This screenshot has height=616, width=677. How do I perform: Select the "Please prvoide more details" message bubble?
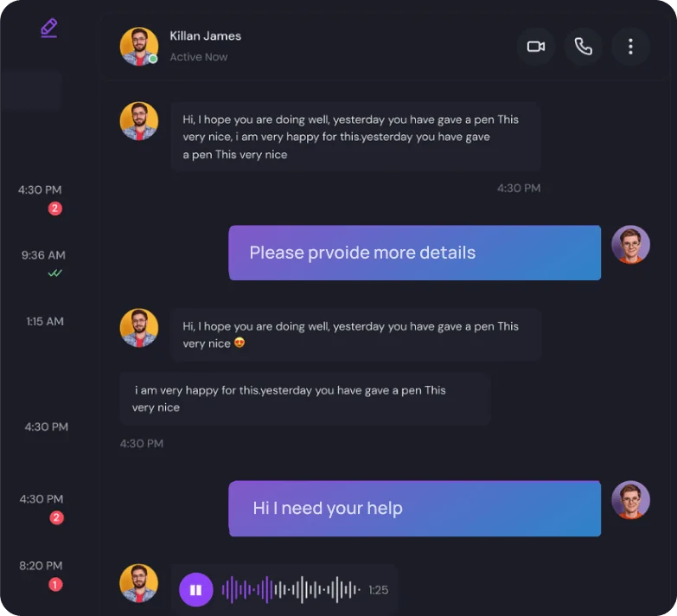(414, 253)
